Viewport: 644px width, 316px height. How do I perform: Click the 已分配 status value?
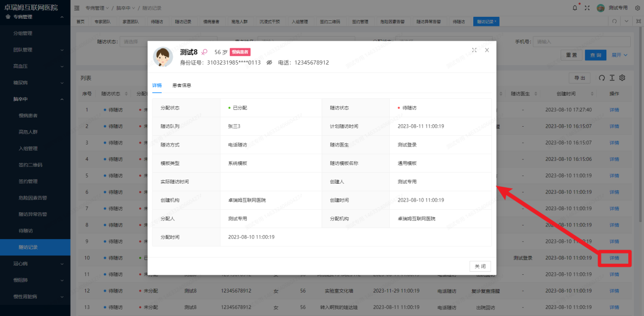(x=237, y=108)
